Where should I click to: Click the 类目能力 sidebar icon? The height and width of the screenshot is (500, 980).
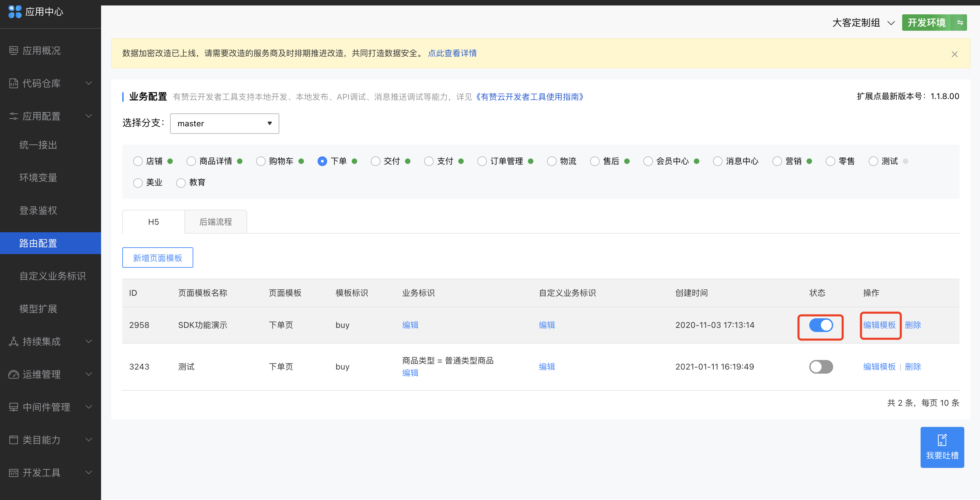[x=14, y=440]
